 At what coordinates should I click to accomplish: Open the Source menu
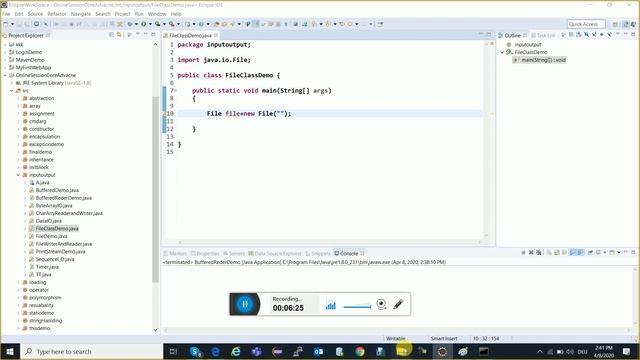point(35,14)
